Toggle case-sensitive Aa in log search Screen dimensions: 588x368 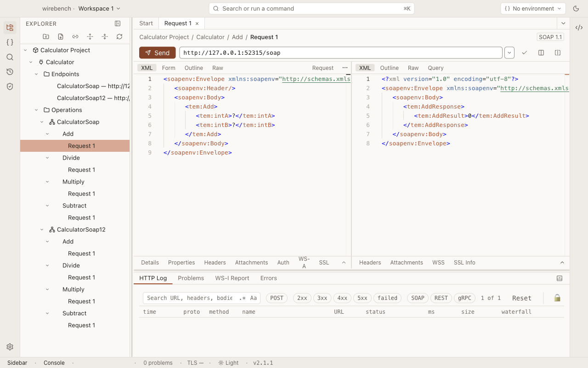point(254,298)
